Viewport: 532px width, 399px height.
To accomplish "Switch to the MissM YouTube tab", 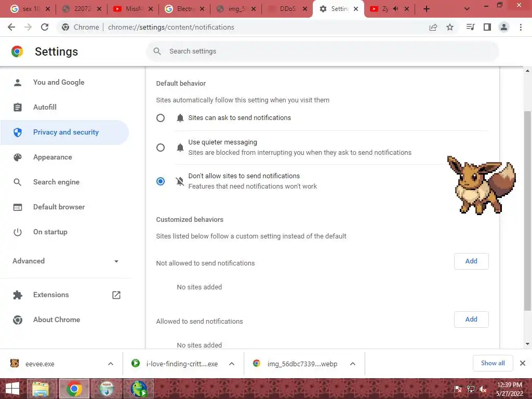I will [134, 9].
